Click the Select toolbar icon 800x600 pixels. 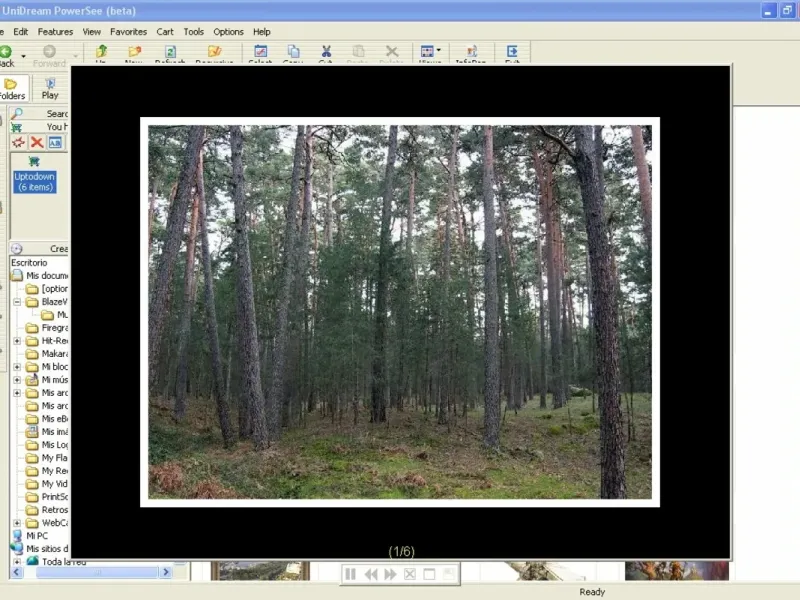260,51
